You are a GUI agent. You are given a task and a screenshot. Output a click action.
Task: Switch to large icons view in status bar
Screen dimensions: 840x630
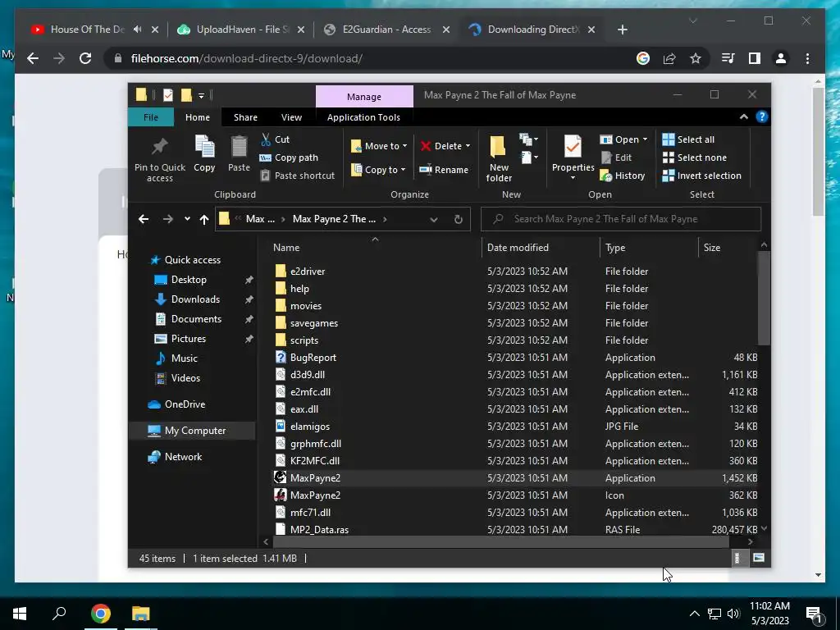pos(759,558)
